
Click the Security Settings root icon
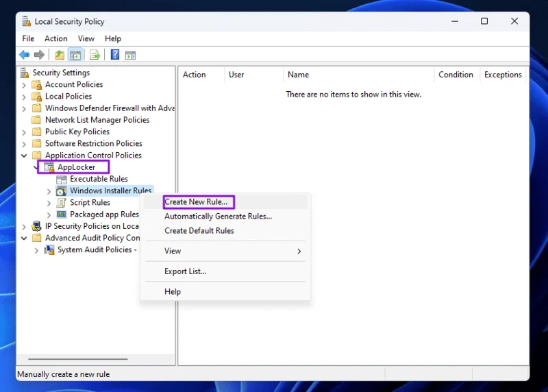coord(25,73)
